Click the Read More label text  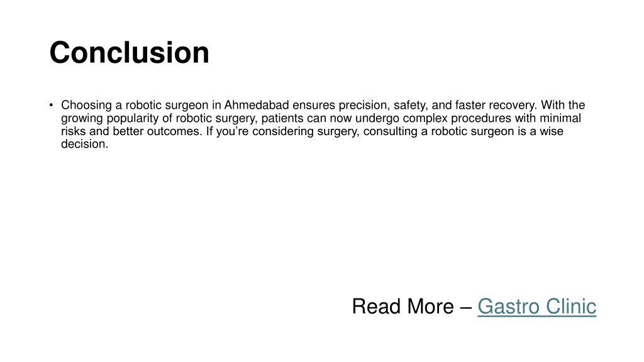[x=403, y=307]
